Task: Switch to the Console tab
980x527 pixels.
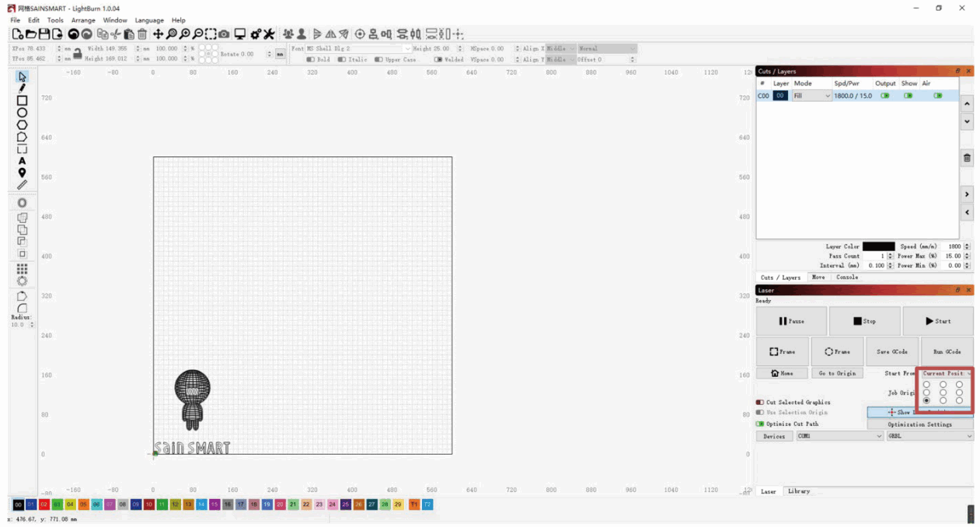Action: pos(847,277)
